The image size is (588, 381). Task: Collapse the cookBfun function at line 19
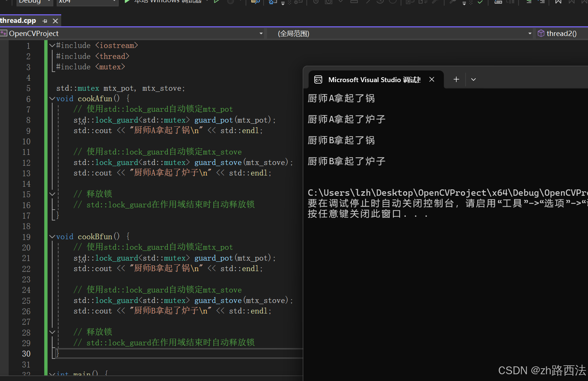tap(52, 237)
